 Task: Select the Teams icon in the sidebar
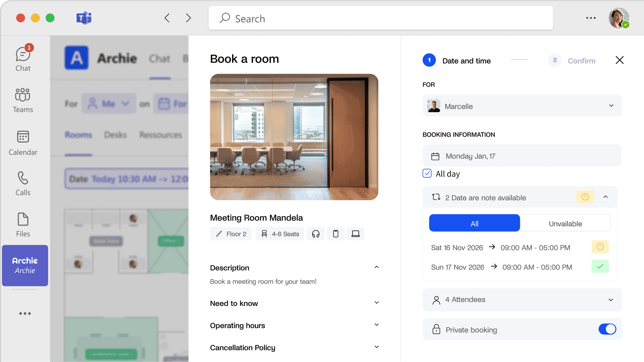tap(23, 99)
